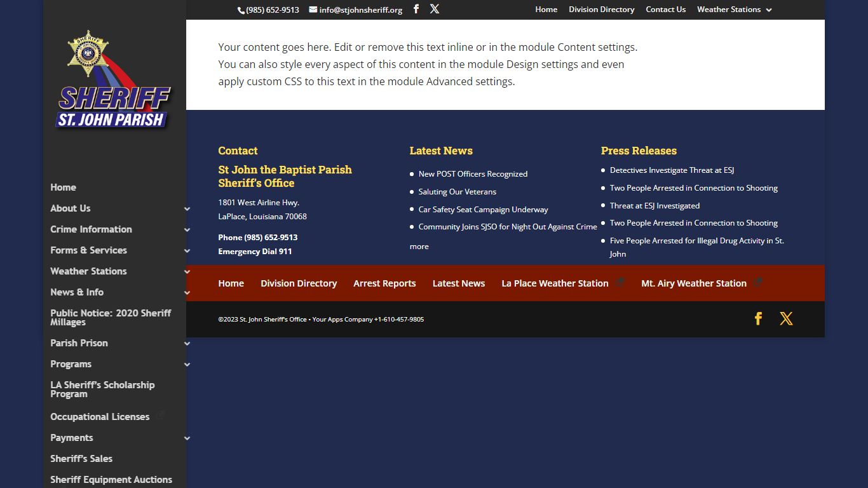This screenshot has height=488, width=868.
Task: Expand the sidebar Weather Stations submenu arrow
Action: [187, 271]
